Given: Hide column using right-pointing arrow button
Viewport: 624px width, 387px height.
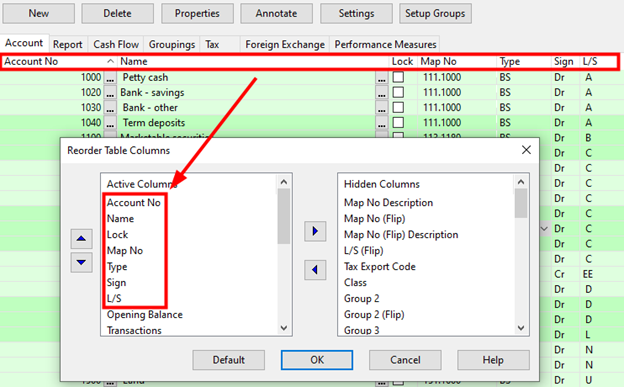Looking at the screenshot, I should 315,231.
